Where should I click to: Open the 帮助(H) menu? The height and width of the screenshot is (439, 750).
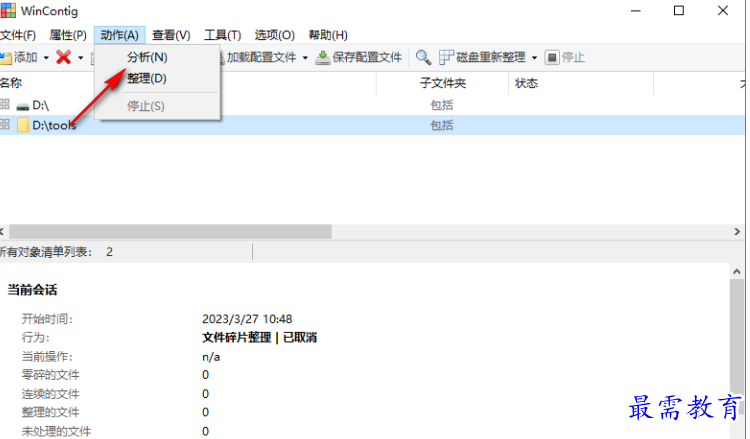(328, 35)
